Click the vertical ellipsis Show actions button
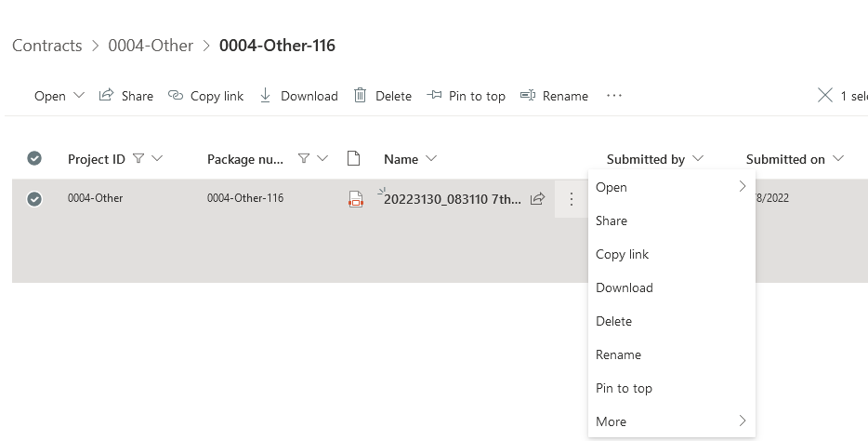Viewport: 868px width, 441px height. (572, 199)
